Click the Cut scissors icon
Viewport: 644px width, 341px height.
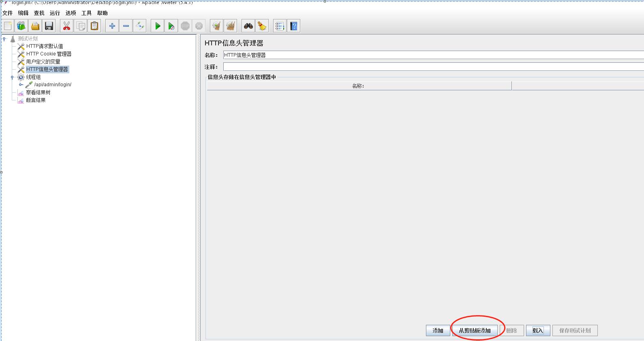66,26
